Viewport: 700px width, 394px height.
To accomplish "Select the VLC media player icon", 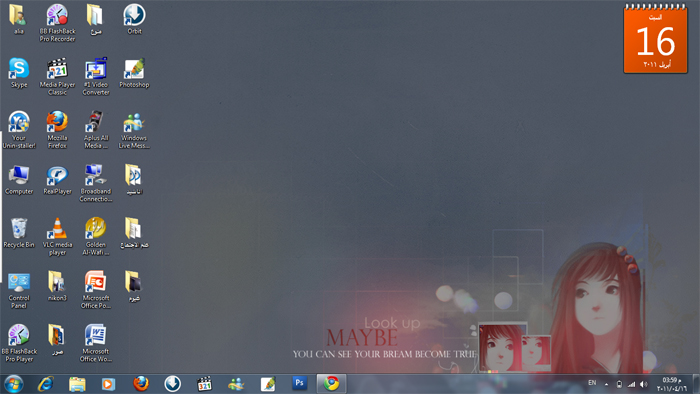I will pyautogui.click(x=57, y=236).
